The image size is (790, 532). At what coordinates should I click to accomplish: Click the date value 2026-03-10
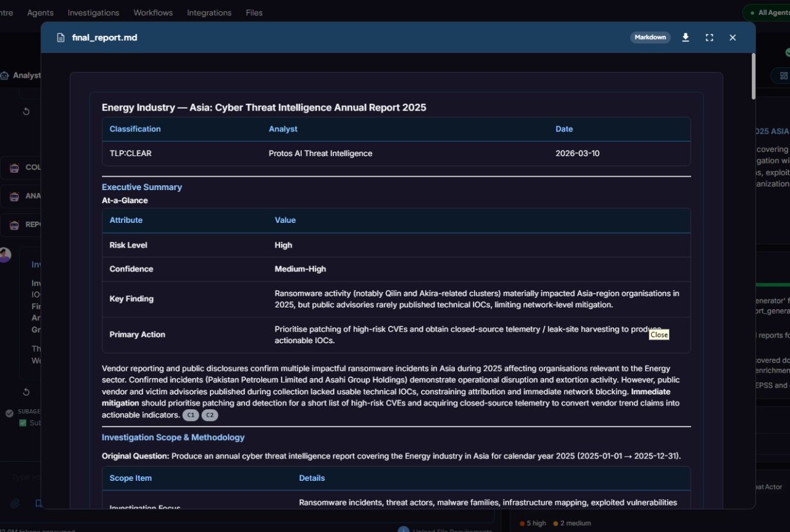point(577,154)
